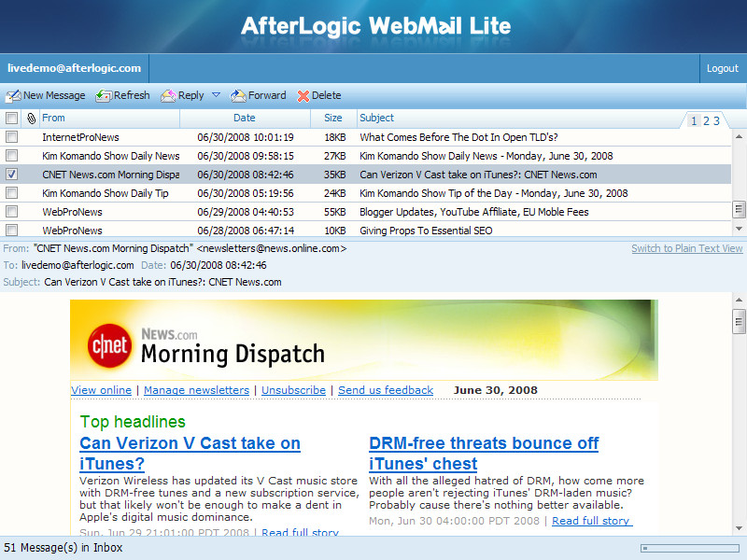Click livedemo@afterlogic.com account label
The height and width of the screenshot is (560, 747).
(x=75, y=68)
